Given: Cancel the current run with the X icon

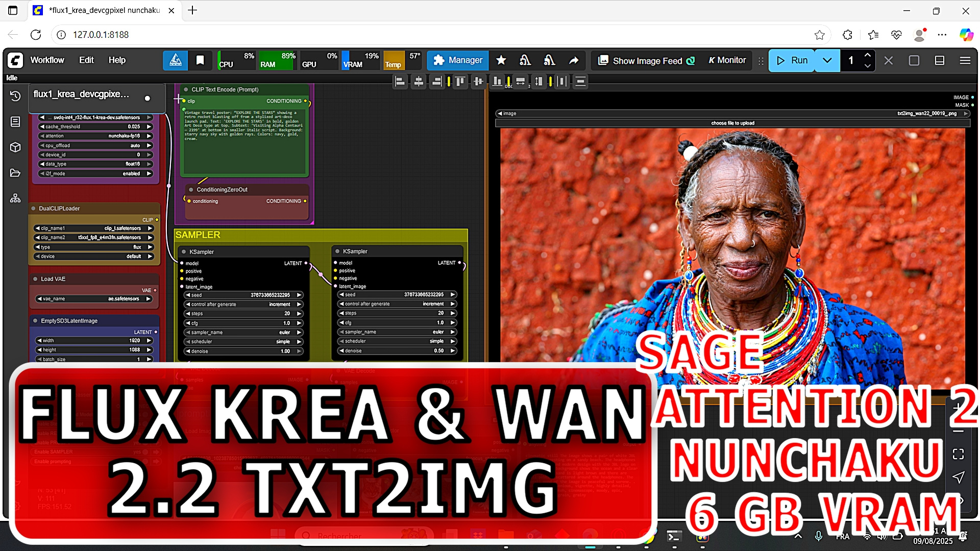Looking at the screenshot, I should click(x=889, y=60).
